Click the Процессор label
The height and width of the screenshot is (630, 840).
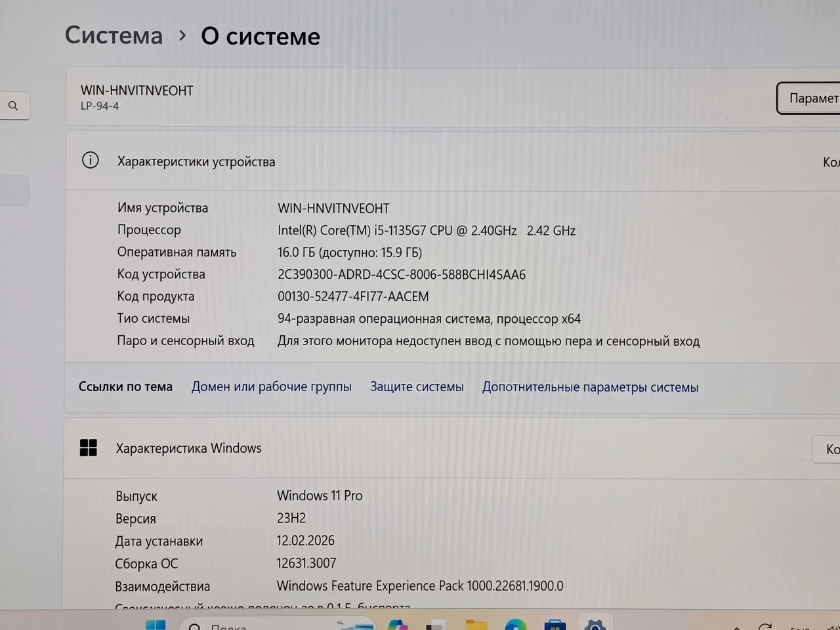coord(149,230)
